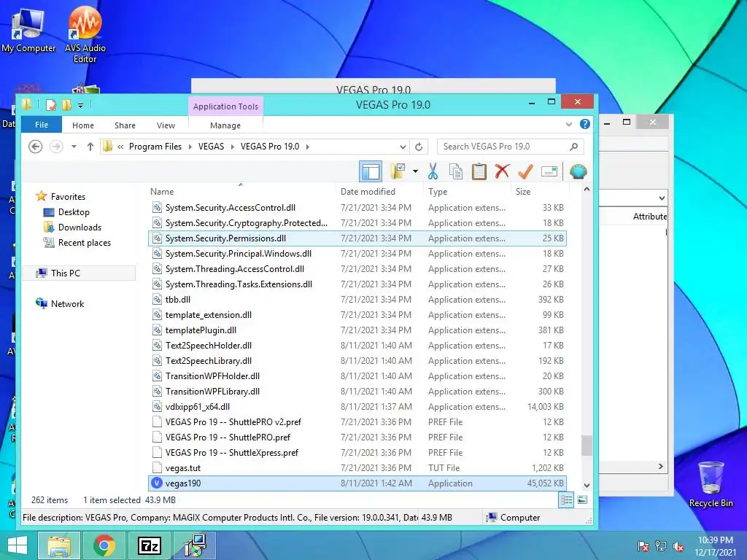Open the Folder Options dropdown arrow

(x=415, y=171)
